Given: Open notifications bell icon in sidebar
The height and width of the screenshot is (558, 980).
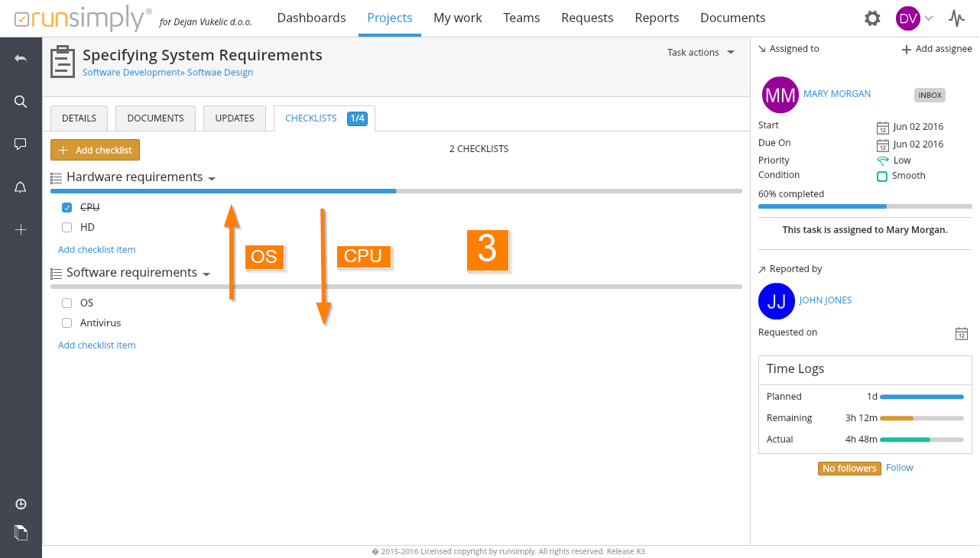Looking at the screenshot, I should [21, 187].
